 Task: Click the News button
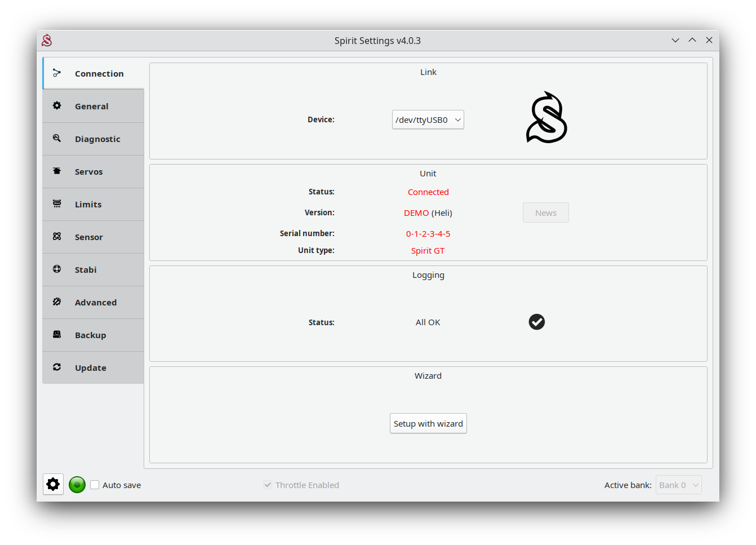click(545, 212)
